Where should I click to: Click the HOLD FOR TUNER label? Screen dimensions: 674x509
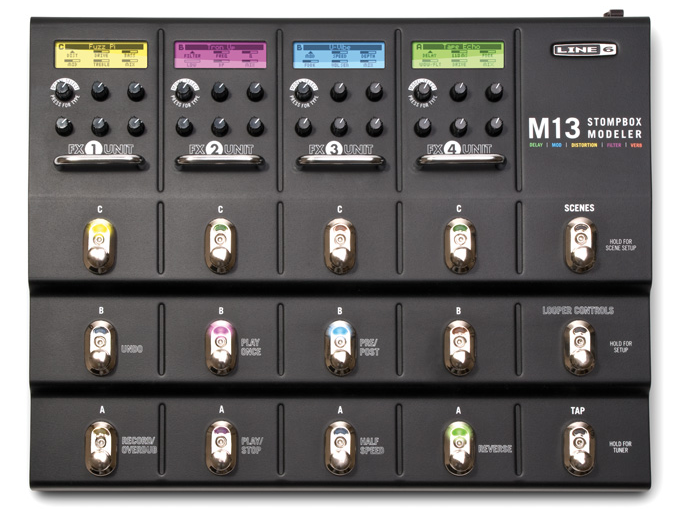coord(620,447)
